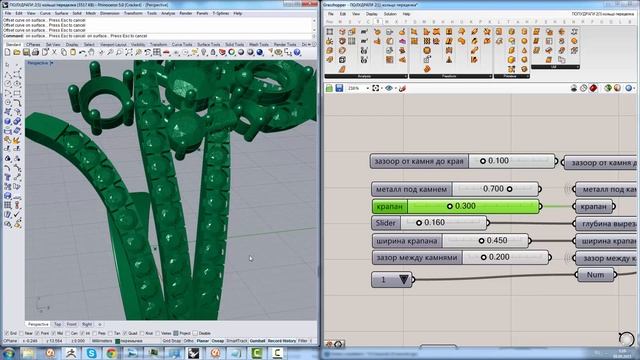Click the Chrome icon on the taskbar
640x360 pixels.
[x=111, y=353]
